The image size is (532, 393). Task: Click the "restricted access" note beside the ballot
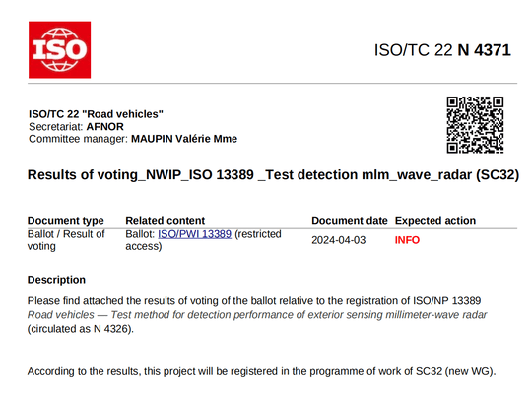(204, 240)
